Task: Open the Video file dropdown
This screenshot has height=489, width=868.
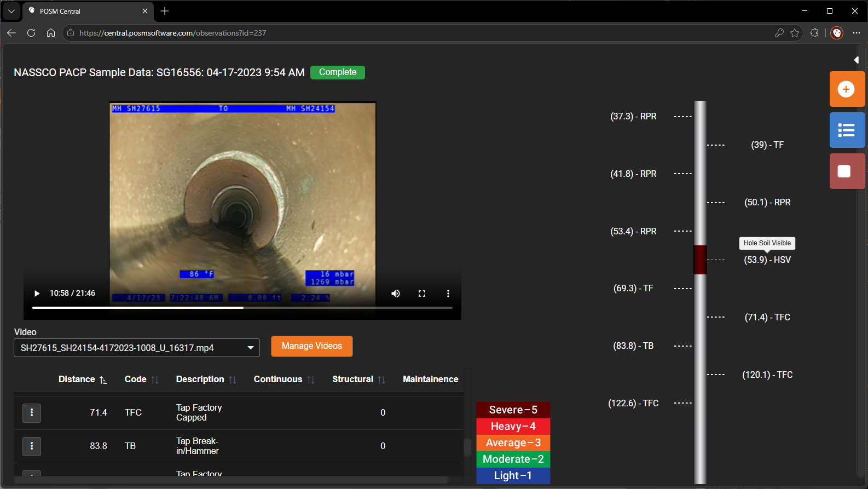Action: tap(137, 348)
